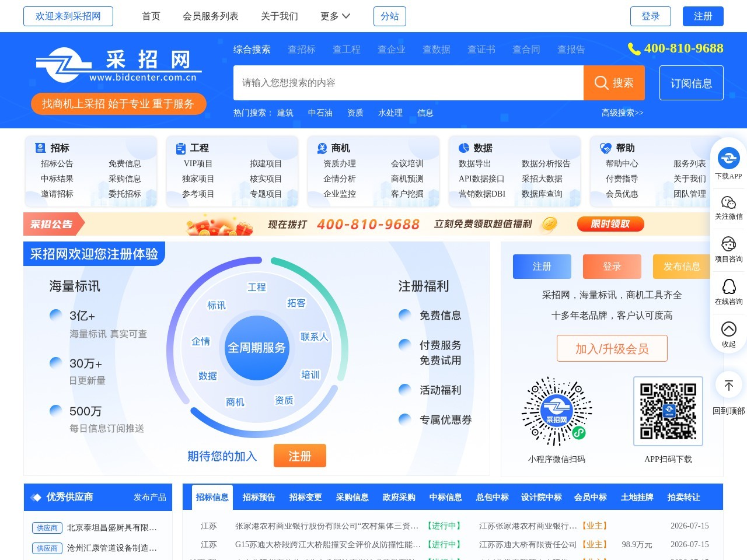Click the 数据 pie chart icon
This screenshot has width=747, height=560.
coord(463,148)
